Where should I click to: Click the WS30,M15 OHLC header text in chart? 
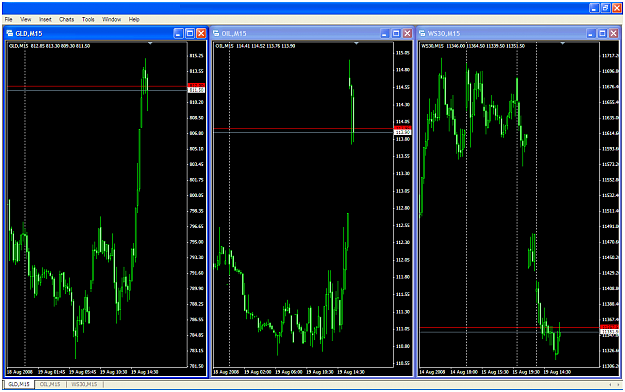473,46
